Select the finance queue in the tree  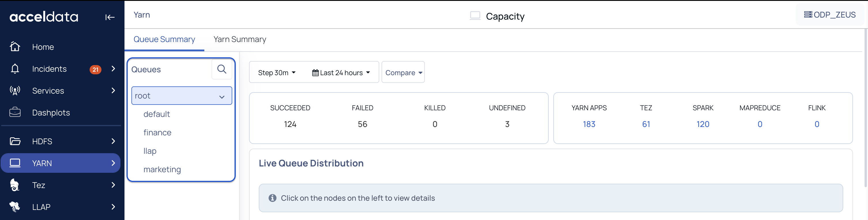(157, 133)
